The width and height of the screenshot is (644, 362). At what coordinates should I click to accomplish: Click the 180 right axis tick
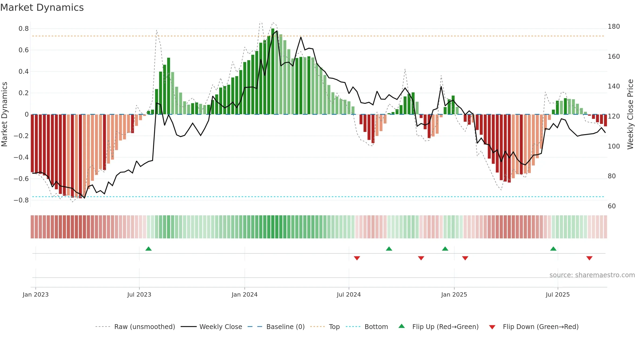614,27
